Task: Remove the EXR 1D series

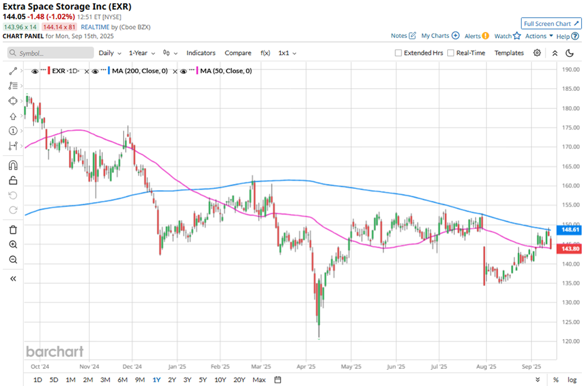Action: [x=86, y=72]
